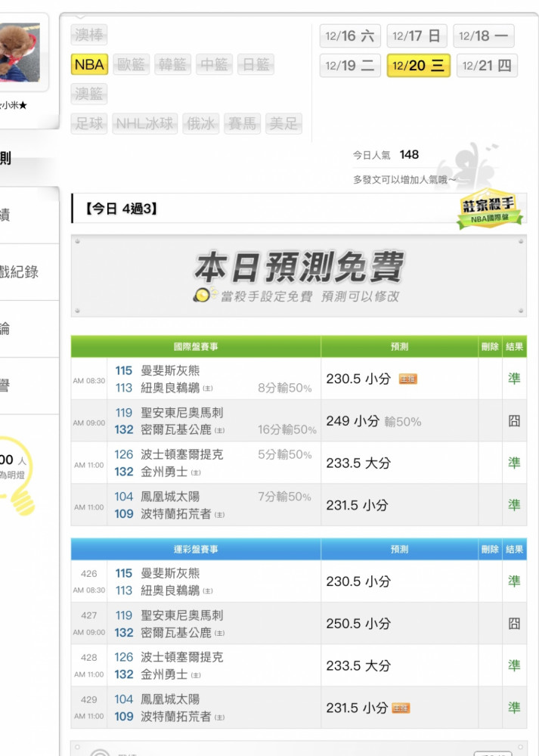Click 準 result for international 231.5 小分 row
The width and height of the screenshot is (539, 756).
click(514, 505)
